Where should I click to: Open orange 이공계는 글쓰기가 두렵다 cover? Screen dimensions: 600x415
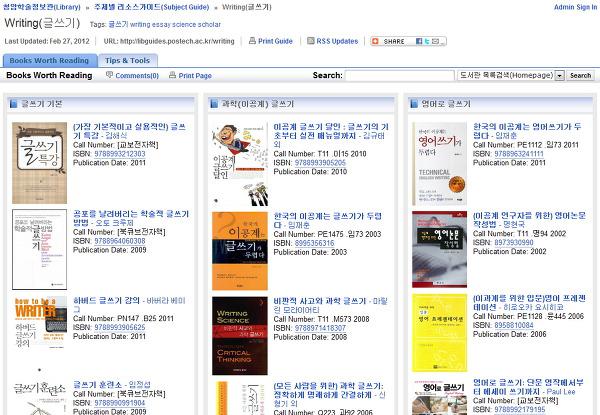(x=240, y=251)
